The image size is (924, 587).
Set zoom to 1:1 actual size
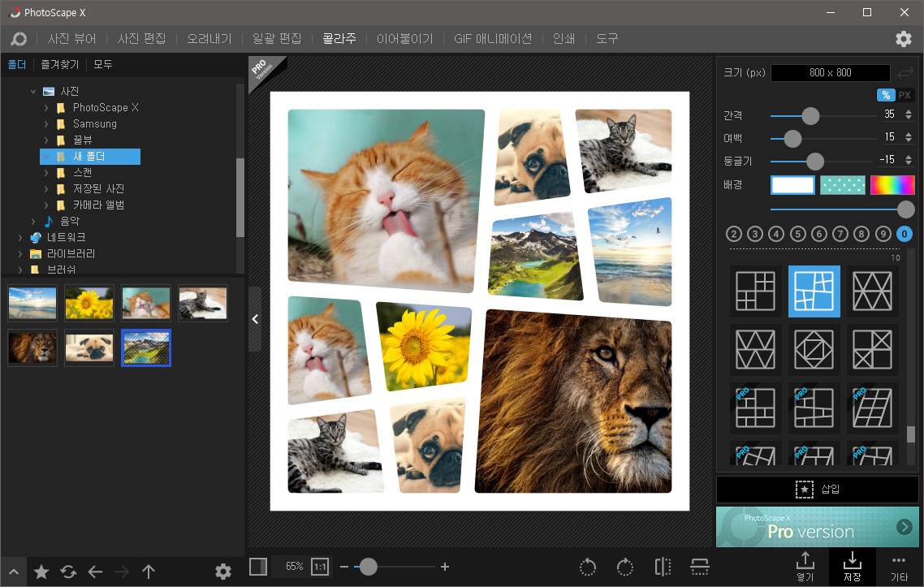click(319, 567)
